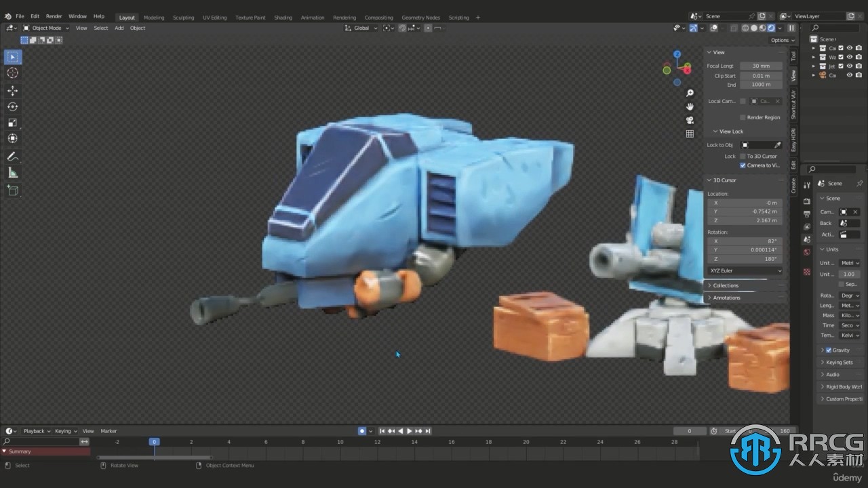868x488 pixels.
Task: Toggle the Local Camera checkbox
Action: [743, 101]
